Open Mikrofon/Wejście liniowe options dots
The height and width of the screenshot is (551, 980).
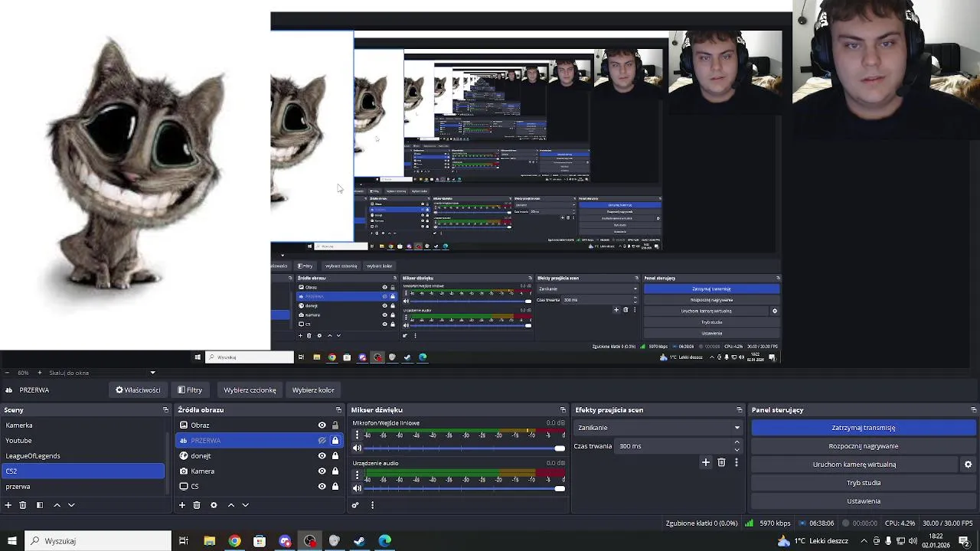357,435
